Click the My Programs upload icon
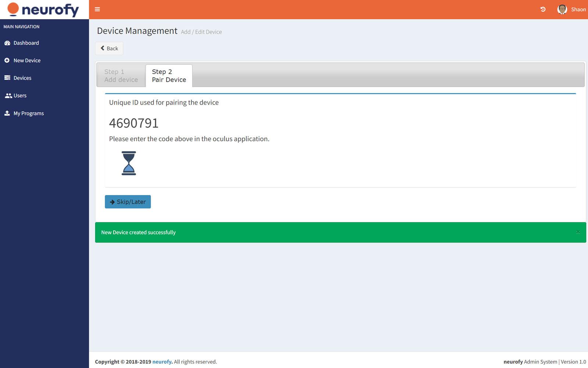This screenshot has height=368, width=588. [x=7, y=113]
